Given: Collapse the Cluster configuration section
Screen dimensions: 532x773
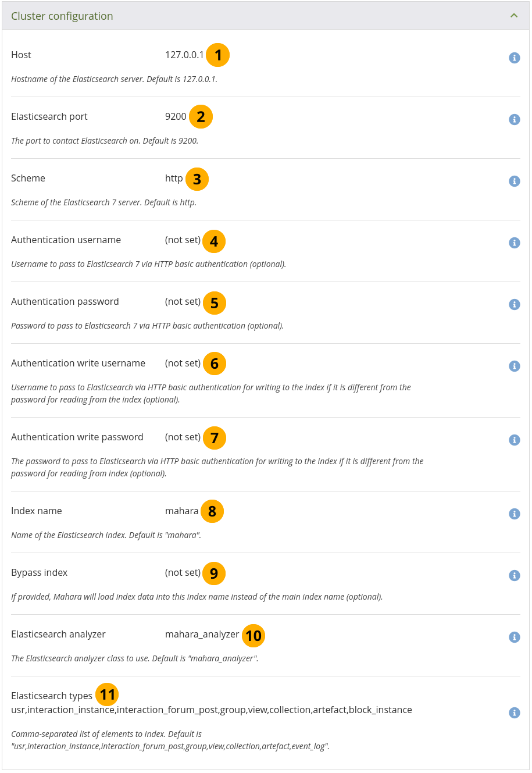Looking at the screenshot, I should pyautogui.click(x=514, y=16).
